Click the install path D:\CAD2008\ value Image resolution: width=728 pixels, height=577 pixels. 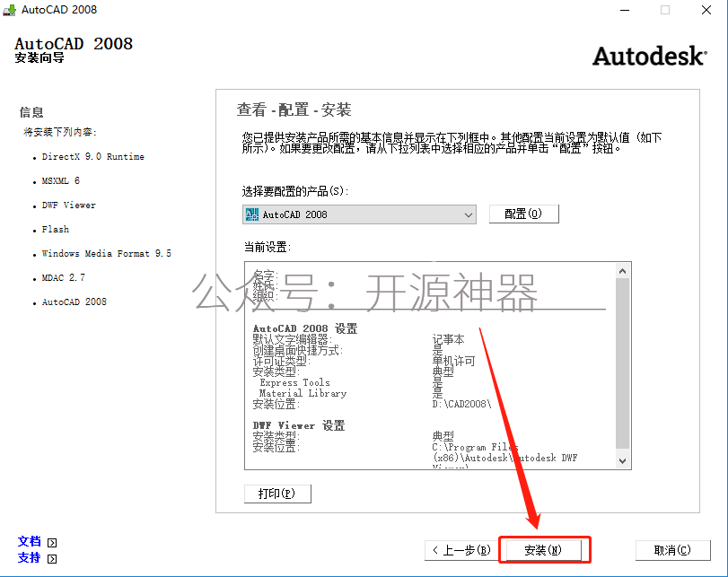[461, 404]
